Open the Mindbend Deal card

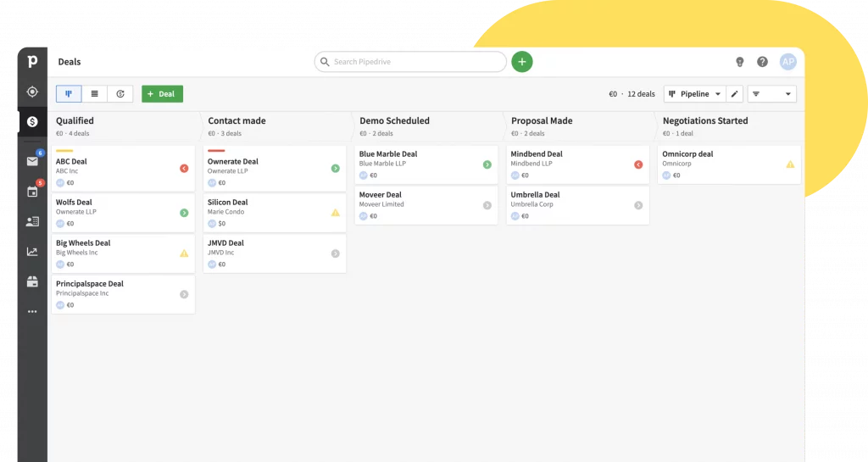click(x=578, y=164)
